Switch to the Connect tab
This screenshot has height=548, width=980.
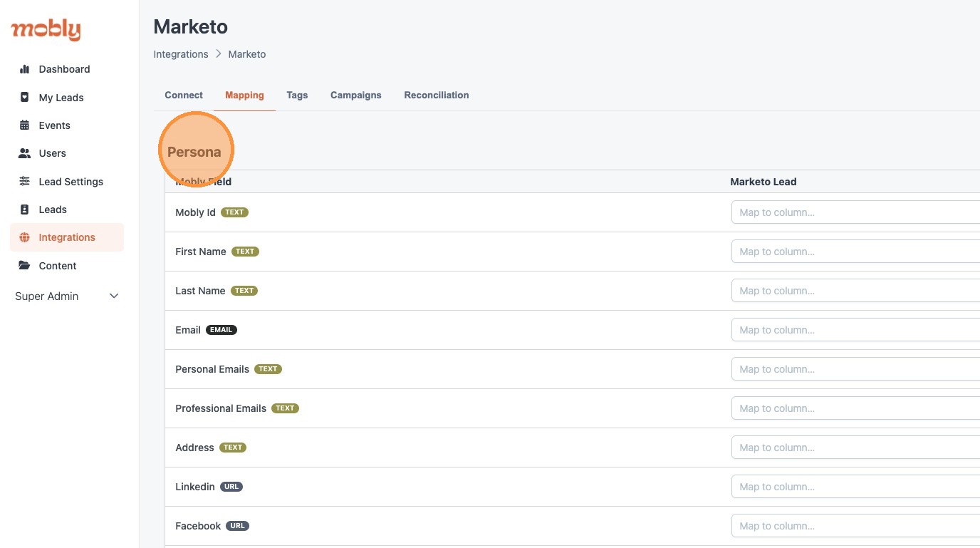pos(184,95)
